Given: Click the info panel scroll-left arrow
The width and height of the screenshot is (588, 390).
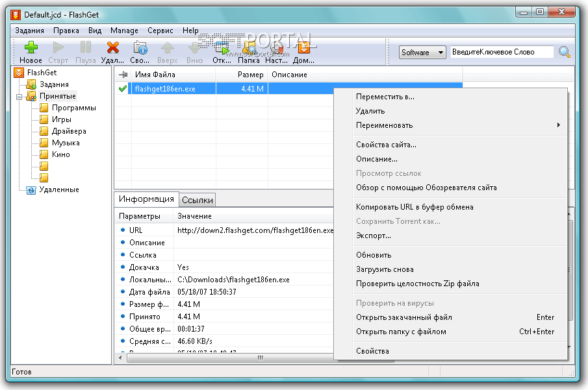Looking at the screenshot, I should [120, 358].
